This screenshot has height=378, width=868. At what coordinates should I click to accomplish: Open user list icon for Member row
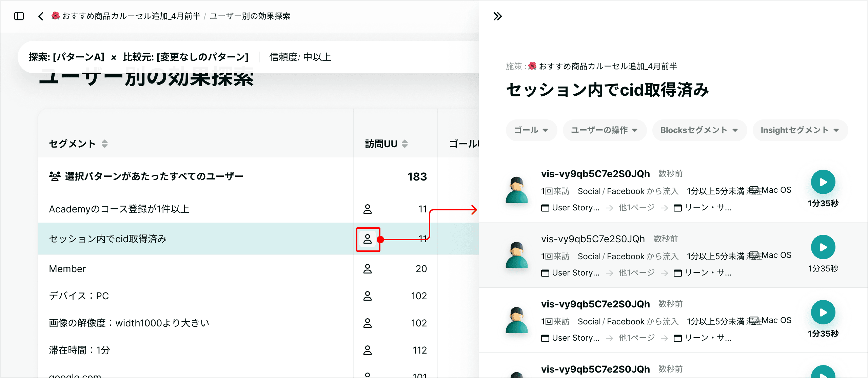coord(368,269)
